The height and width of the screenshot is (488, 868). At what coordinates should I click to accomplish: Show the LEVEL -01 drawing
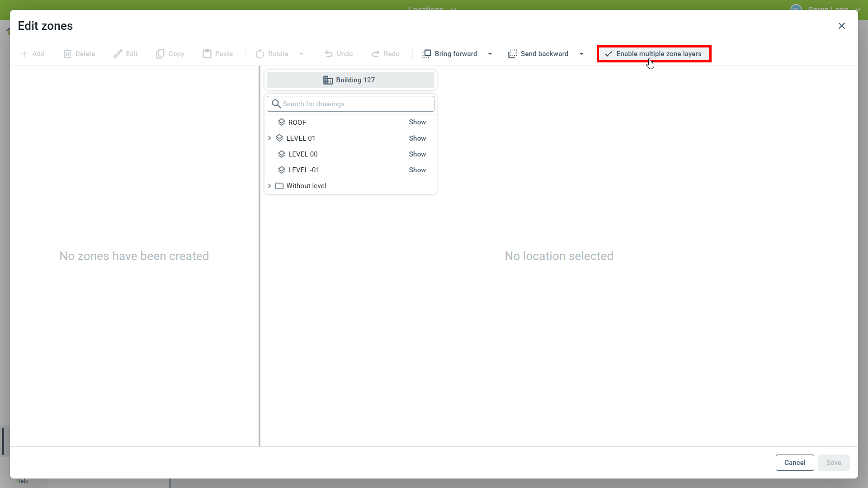click(x=417, y=170)
